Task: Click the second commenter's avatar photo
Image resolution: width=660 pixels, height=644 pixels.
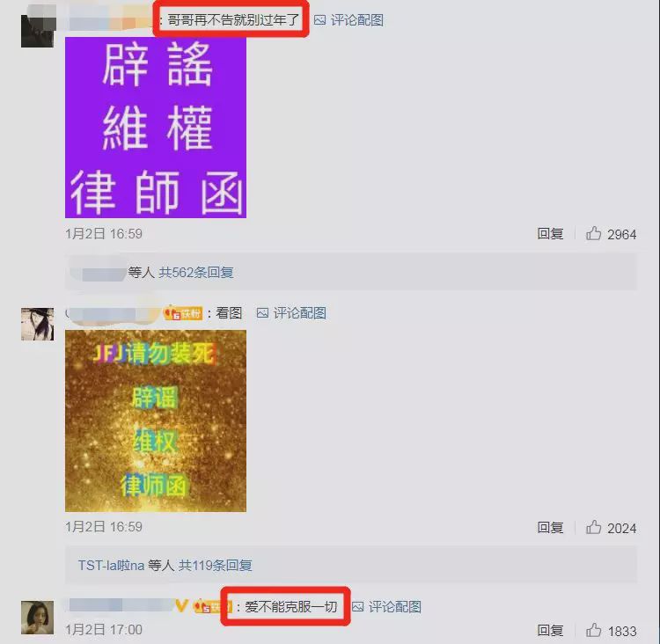Action: [38, 324]
